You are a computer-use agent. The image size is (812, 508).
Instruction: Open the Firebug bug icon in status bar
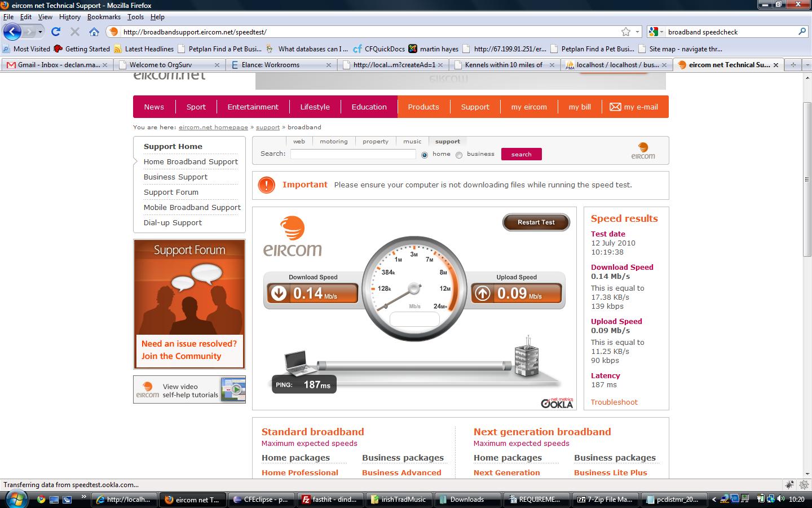[789, 484]
